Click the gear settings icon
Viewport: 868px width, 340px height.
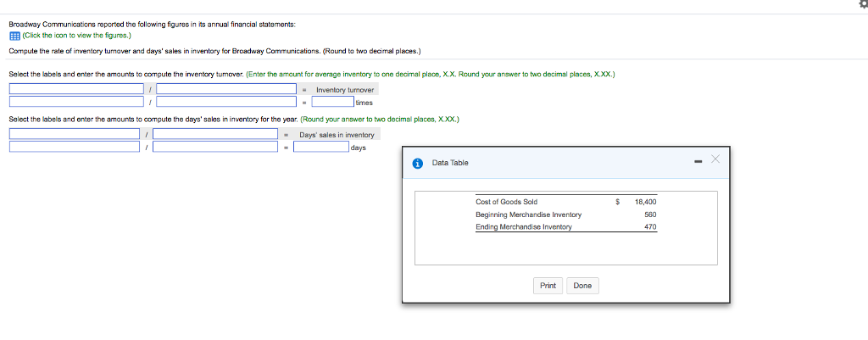[x=864, y=3]
